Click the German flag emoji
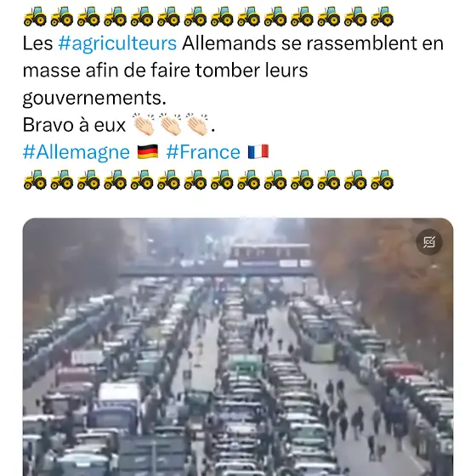This screenshot has height=476, width=476. point(148,152)
